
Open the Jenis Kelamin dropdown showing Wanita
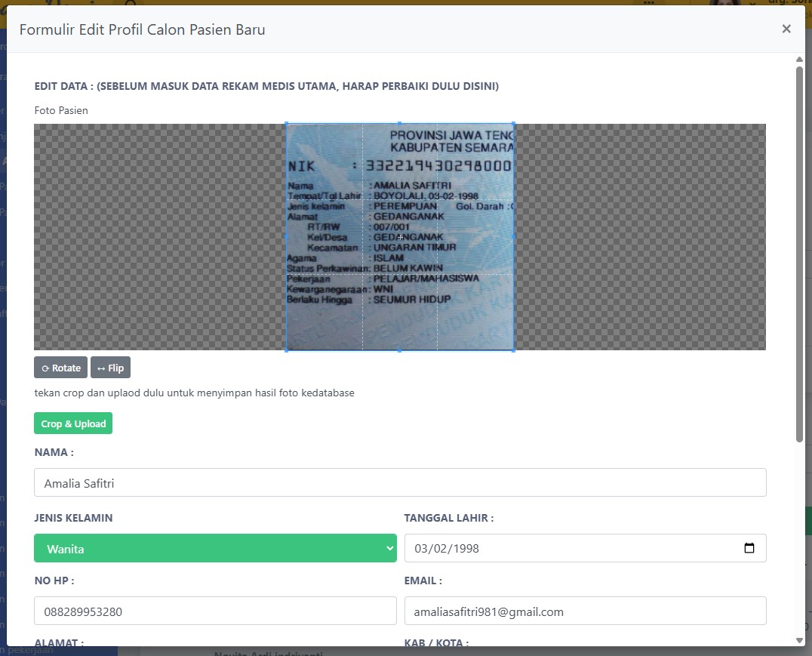click(215, 548)
